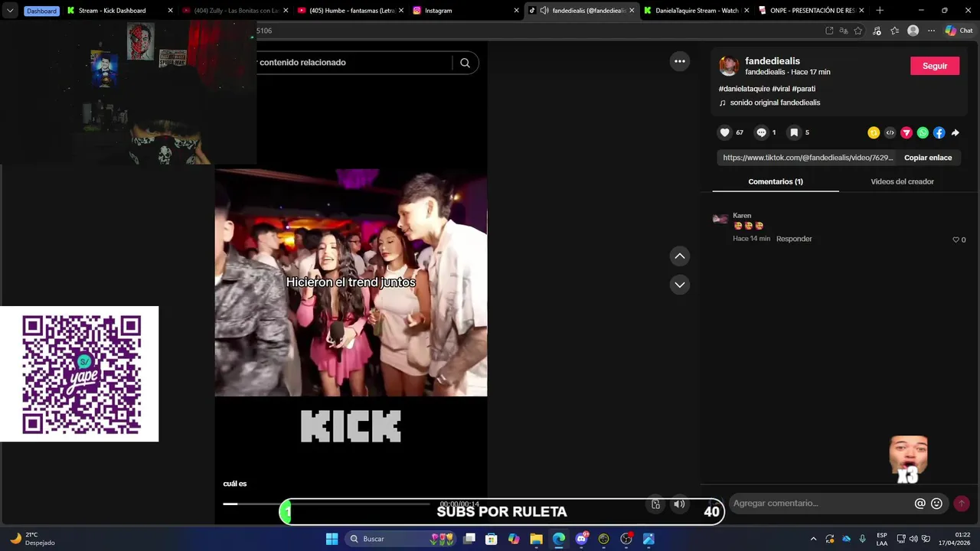The width and height of the screenshot is (980, 551).
Task: Click the ESP LAA language indicator
Action: (882, 539)
